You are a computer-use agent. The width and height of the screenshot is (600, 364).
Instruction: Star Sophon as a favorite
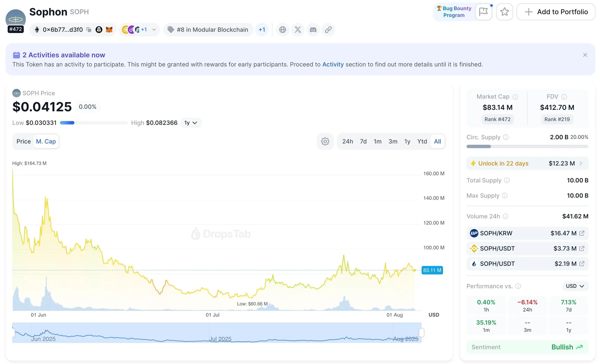pos(504,12)
